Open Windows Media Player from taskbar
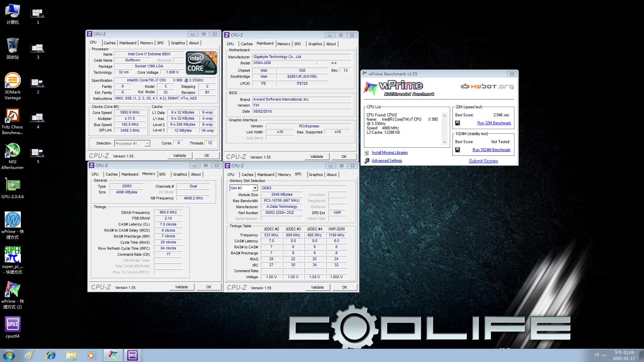The width and height of the screenshot is (644, 362). [x=92, y=356]
